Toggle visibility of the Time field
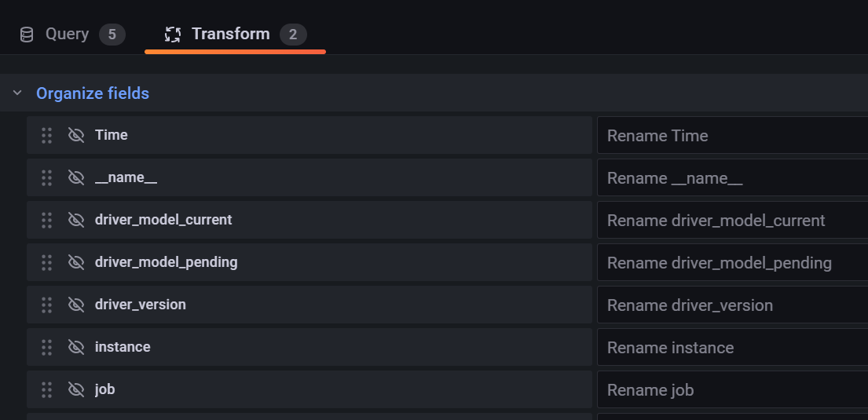Viewport: 868px width, 420px height. [x=76, y=135]
